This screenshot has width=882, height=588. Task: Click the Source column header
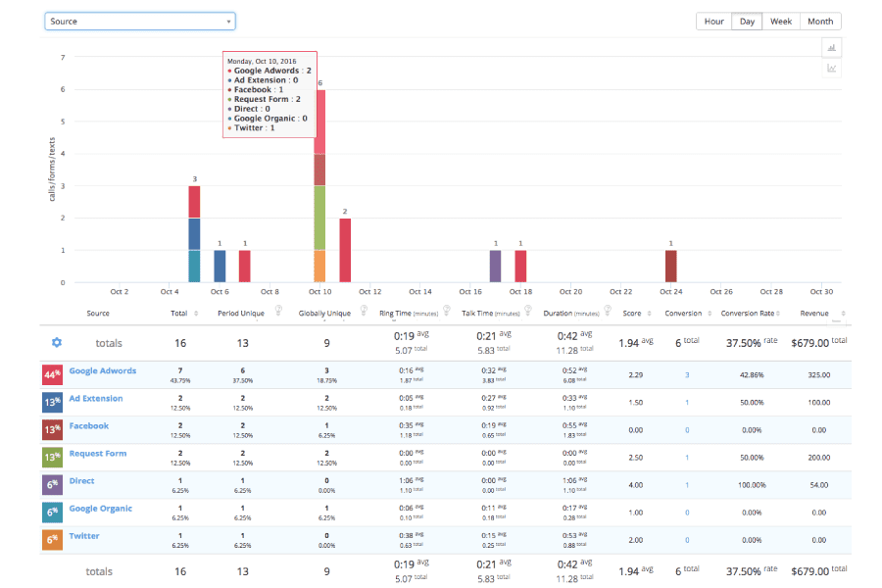(x=98, y=314)
